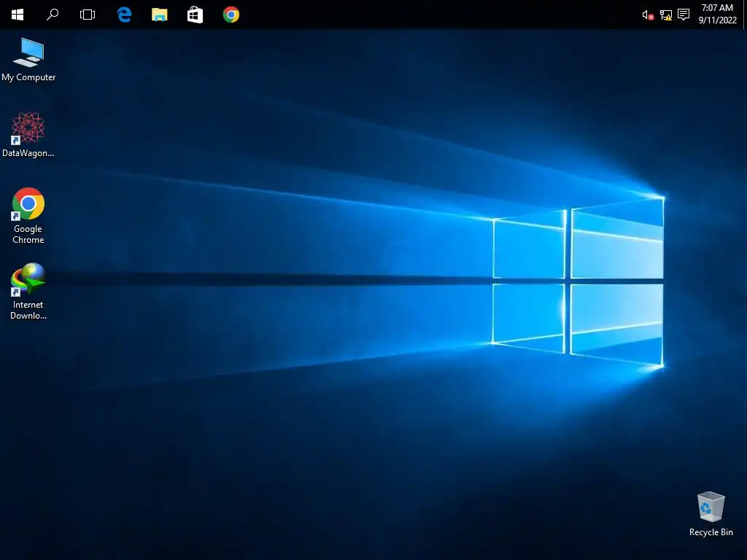
Task: Open File Explorer from the taskbar
Action: (x=160, y=15)
